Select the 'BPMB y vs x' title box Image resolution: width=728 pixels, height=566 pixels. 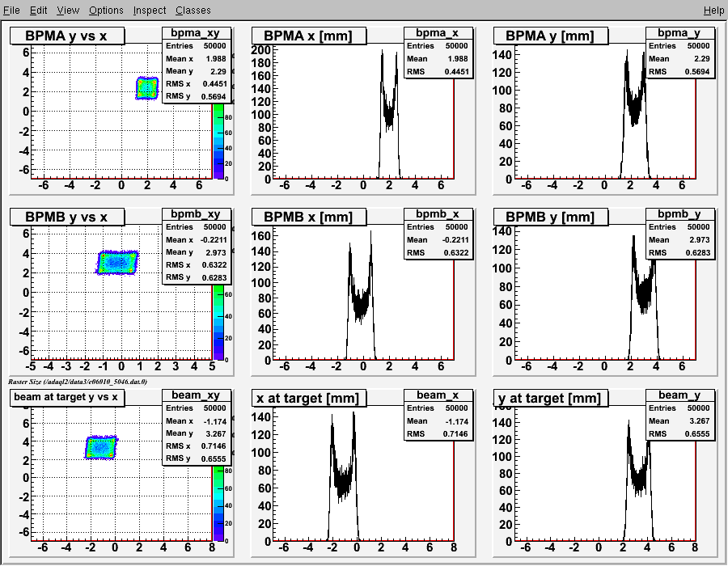(x=67, y=217)
